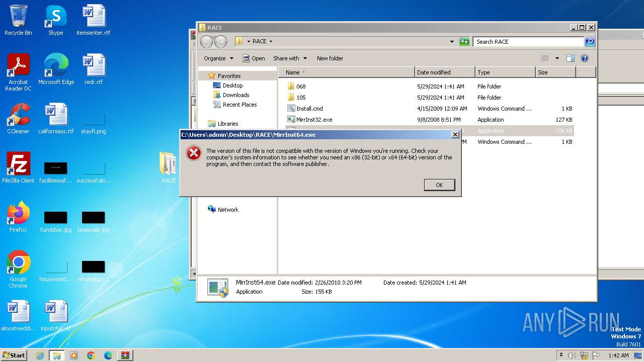Screen dimensions: 644x362
Task: Select the MirrInst32.exe file
Action: pos(430,120)
